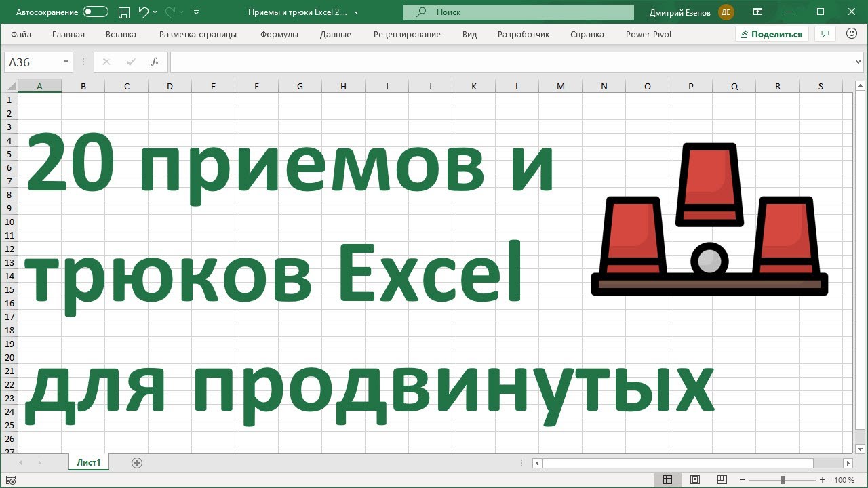Image resolution: width=868 pixels, height=488 pixels.
Task: Click the Save floppy disk icon
Action: click(x=123, y=12)
